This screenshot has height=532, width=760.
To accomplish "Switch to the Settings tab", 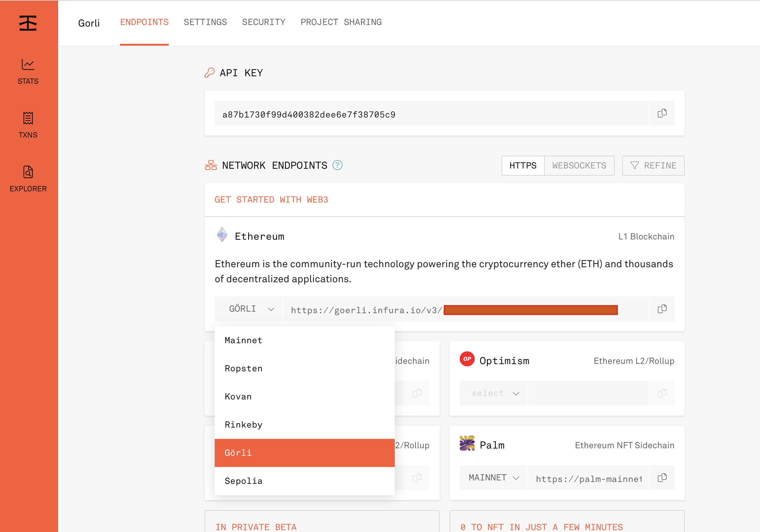I will point(205,22).
